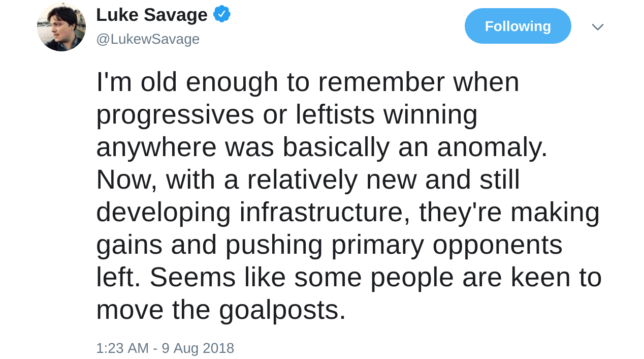Click the phrase "primary opponents" in the tweet
The height and width of the screenshot is (359, 644).
[x=447, y=245]
